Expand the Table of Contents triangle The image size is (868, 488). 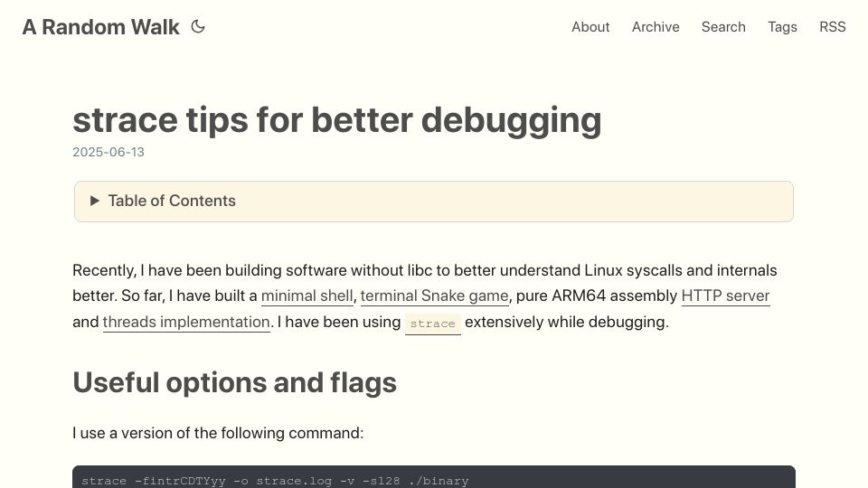tap(95, 201)
